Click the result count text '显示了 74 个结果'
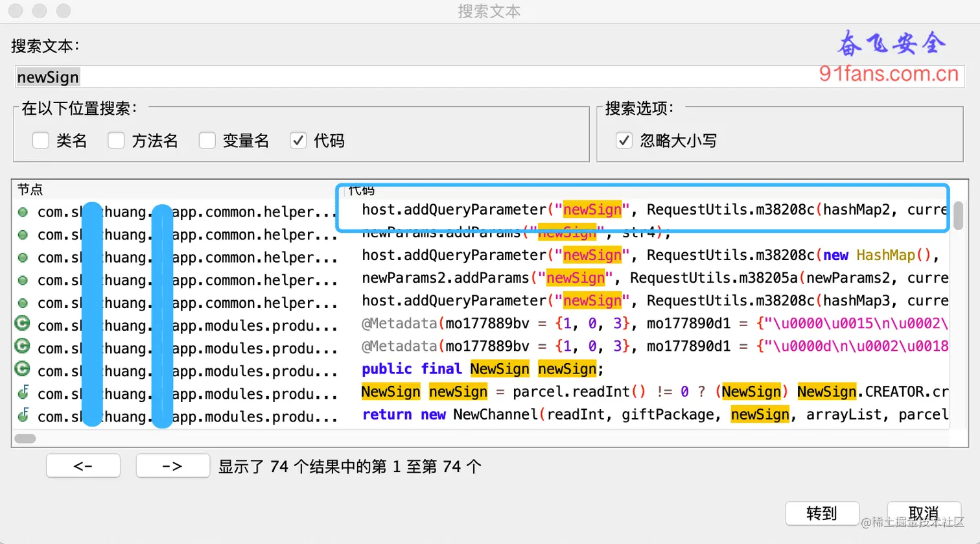The height and width of the screenshot is (544, 980). click(350, 466)
